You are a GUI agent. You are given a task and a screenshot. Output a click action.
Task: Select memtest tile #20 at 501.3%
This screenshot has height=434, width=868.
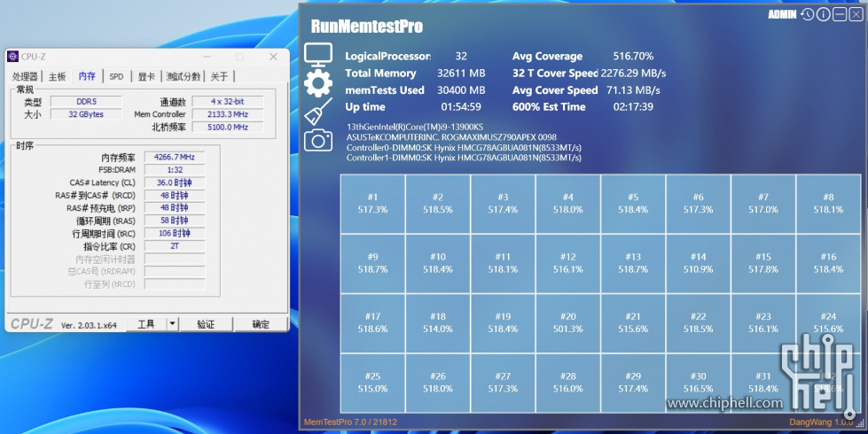(x=568, y=323)
